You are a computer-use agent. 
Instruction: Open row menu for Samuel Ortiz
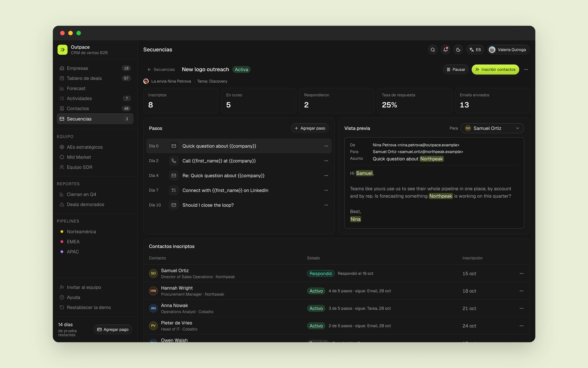tap(521, 274)
